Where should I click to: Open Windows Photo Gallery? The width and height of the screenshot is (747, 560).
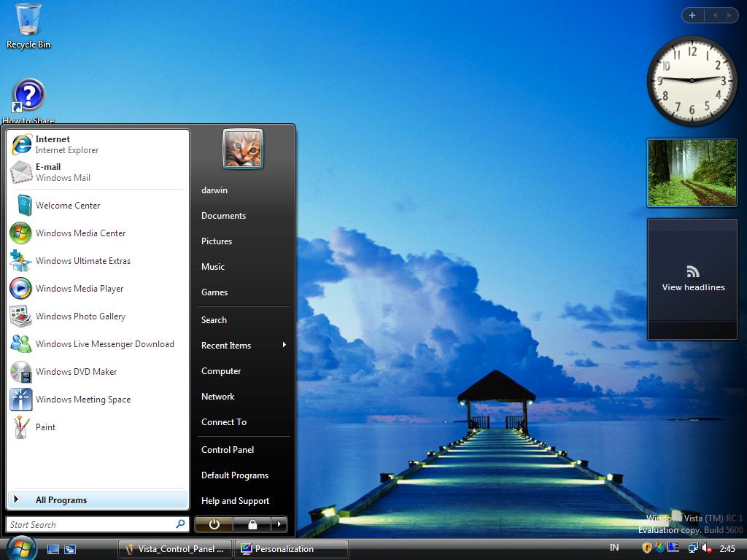click(x=98, y=316)
